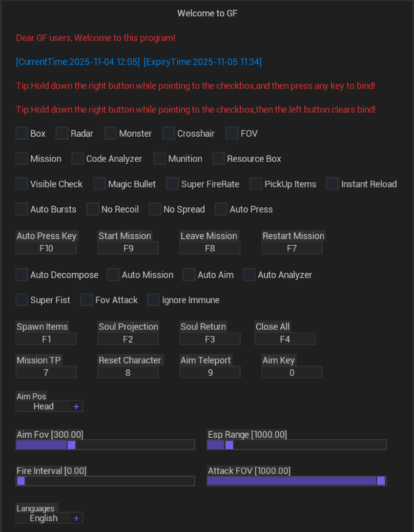The width and height of the screenshot is (414, 532).
Task: Click the Auto Press Key F10 field
Action: click(46, 248)
